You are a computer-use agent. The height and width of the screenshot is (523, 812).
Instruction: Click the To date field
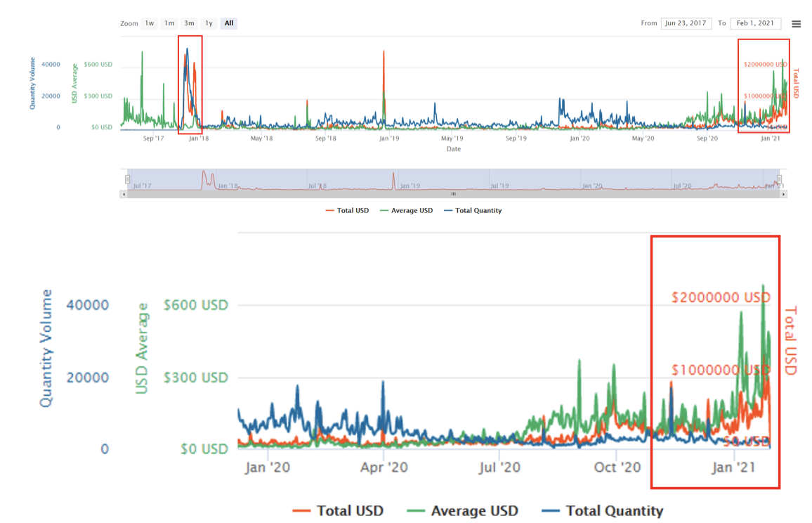[755, 23]
